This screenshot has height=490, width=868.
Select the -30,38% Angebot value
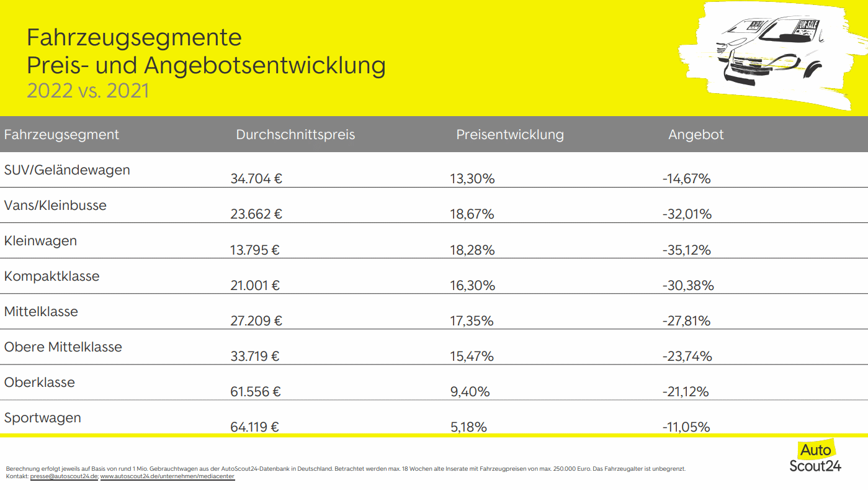(688, 286)
